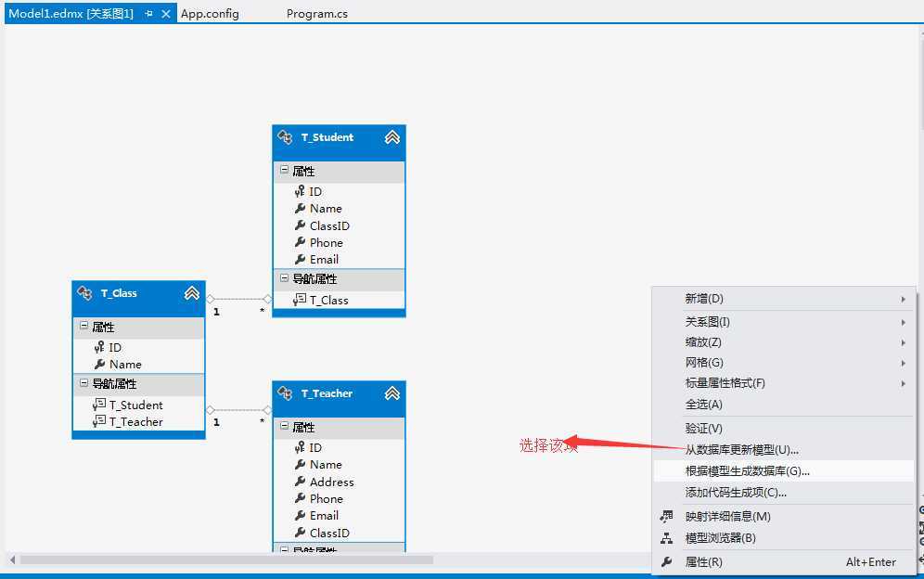Screen dimensions: 924x579
Task: Collapse the T_Class entity with chevron icon
Action: (191, 293)
